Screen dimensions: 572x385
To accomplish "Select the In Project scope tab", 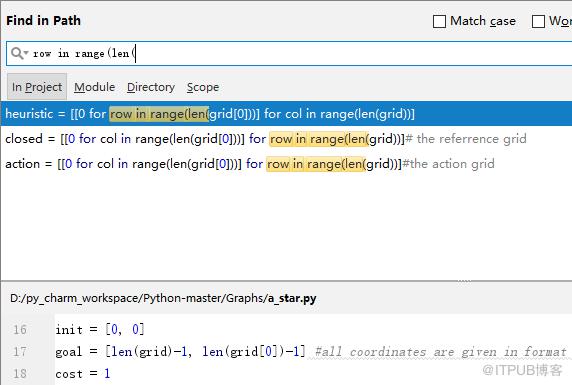I will pyautogui.click(x=37, y=87).
